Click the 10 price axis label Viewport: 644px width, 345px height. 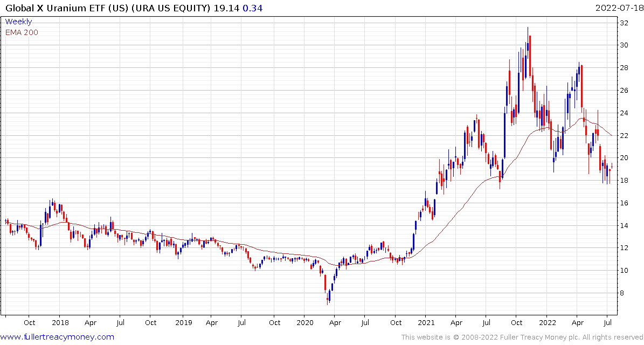(624, 271)
